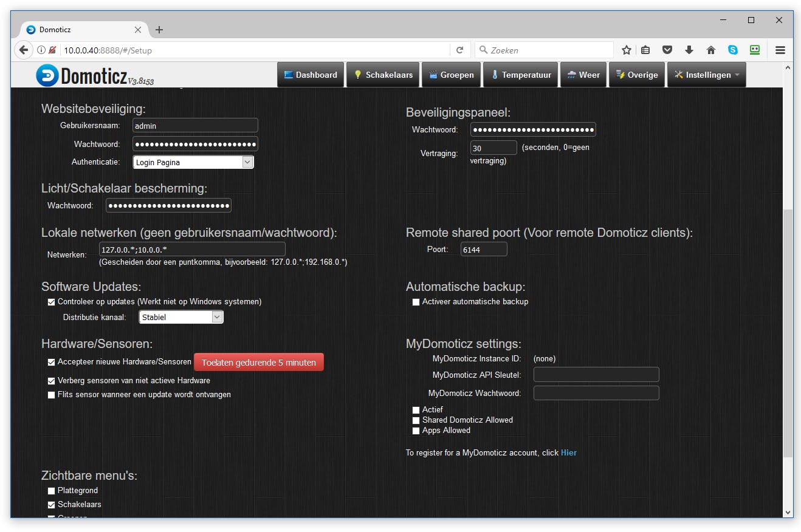Bookmark this page with the star icon
The width and height of the screenshot is (801, 532).
pos(627,50)
